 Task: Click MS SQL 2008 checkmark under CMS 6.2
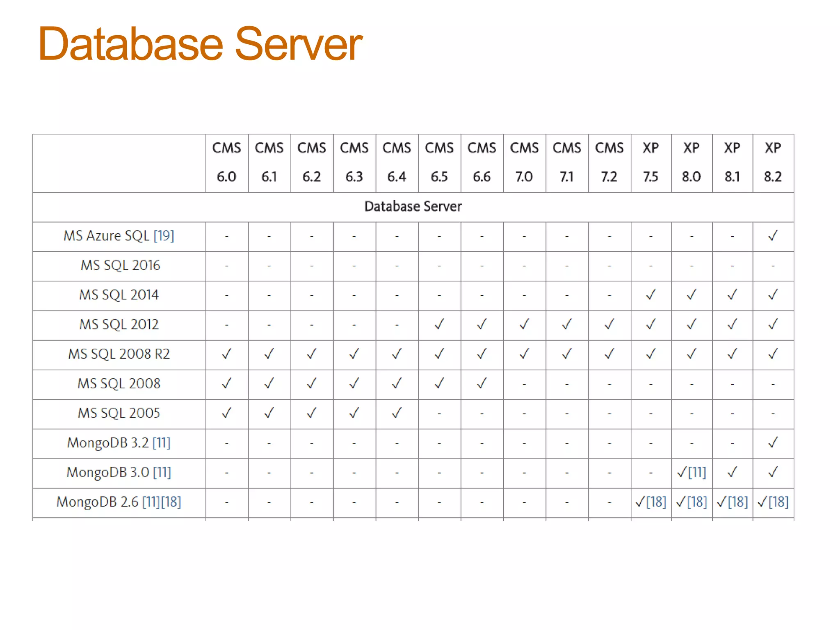(312, 383)
